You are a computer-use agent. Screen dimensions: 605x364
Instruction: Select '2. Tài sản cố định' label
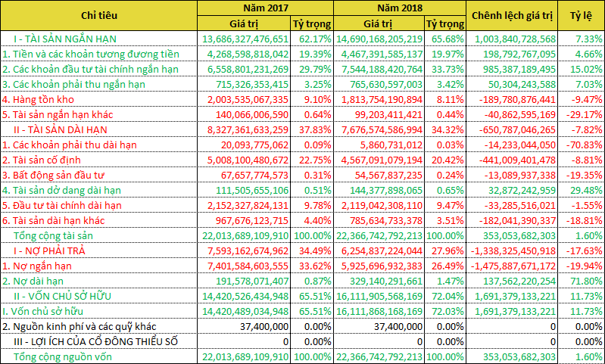[x=42, y=160]
